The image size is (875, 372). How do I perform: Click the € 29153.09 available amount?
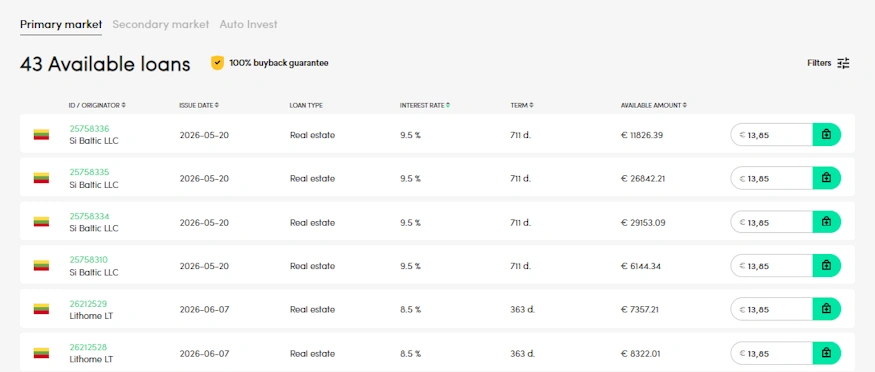pyautogui.click(x=643, y=223)
